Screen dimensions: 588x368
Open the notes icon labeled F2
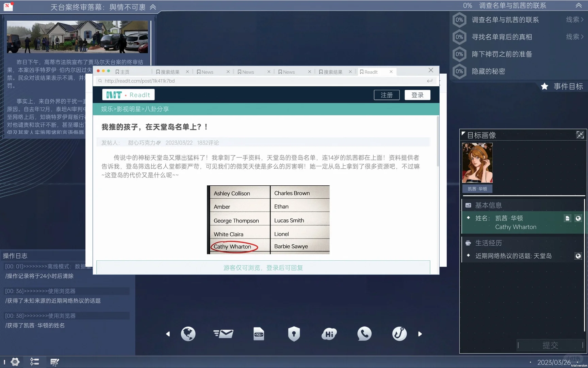(x=54, y=362)
